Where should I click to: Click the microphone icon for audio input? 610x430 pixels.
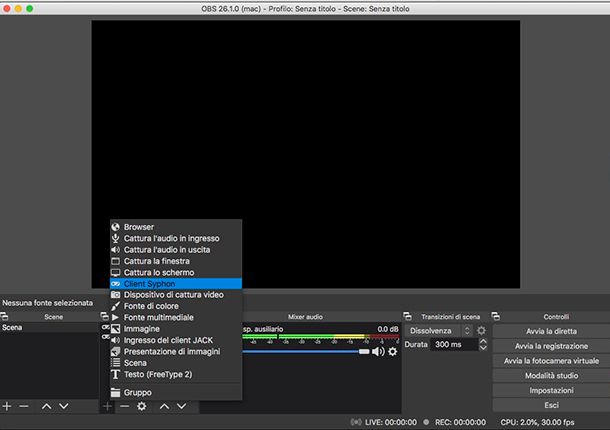(x=116, y=238)
